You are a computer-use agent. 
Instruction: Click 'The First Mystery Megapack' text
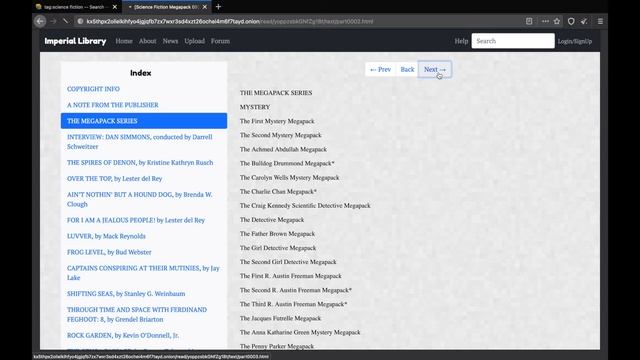pyautogui.click(x=277, y=121)
